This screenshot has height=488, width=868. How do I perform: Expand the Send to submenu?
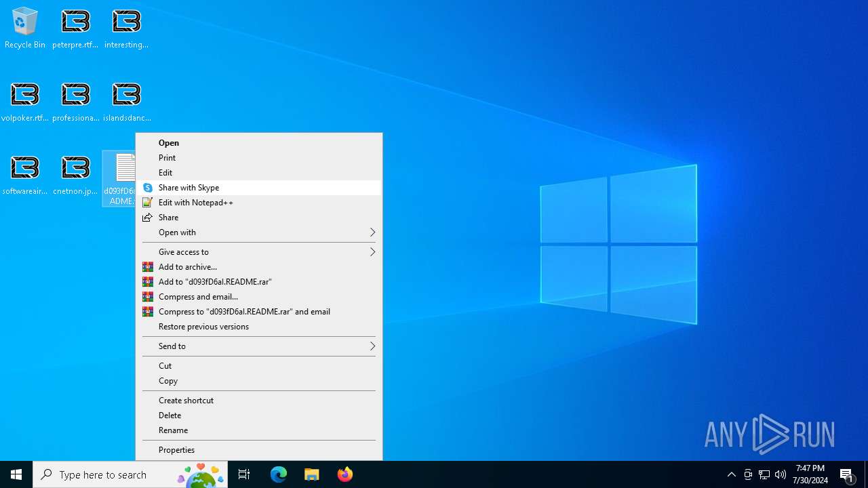coord(259,346)
